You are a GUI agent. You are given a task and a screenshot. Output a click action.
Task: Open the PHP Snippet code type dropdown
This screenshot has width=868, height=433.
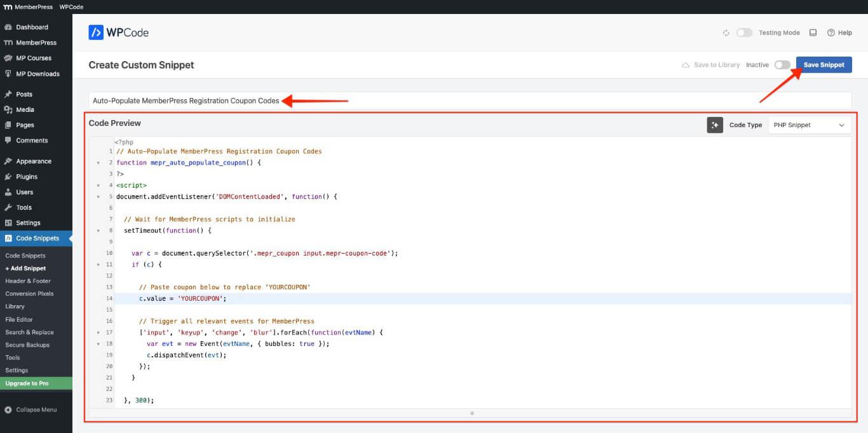tap(809, 125)
